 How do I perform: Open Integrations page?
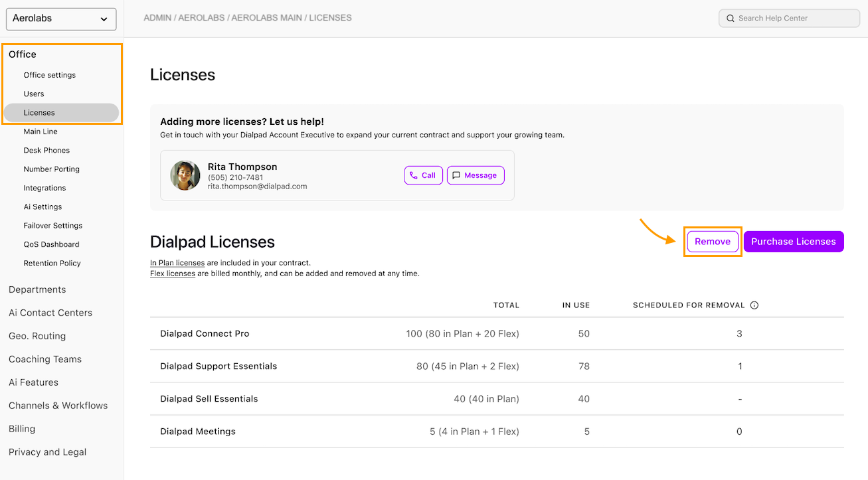pos(44,188)
